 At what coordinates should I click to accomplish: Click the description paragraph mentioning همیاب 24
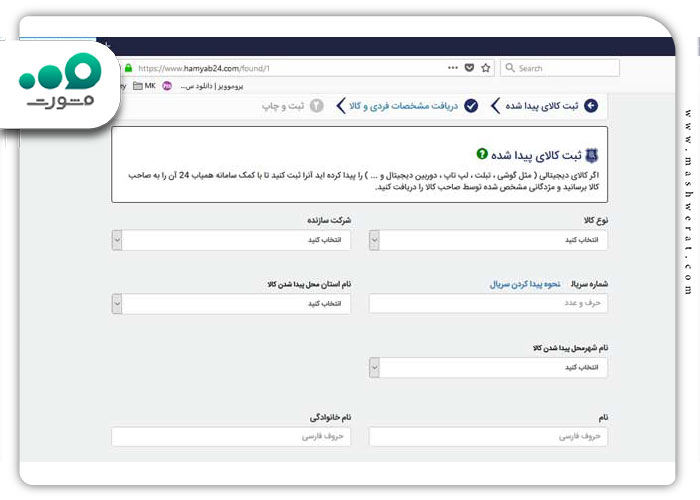point(364,181)
